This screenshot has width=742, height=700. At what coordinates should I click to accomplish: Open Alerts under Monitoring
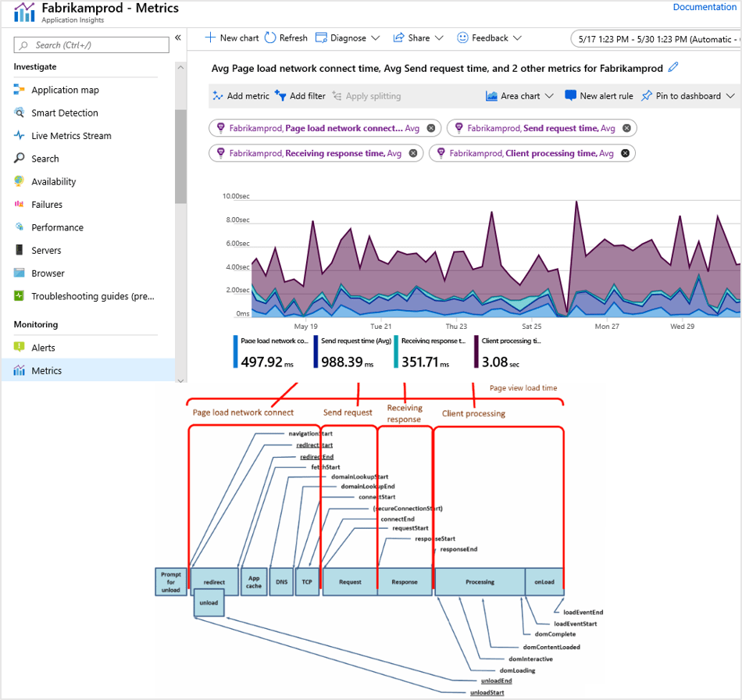[47, 347]
